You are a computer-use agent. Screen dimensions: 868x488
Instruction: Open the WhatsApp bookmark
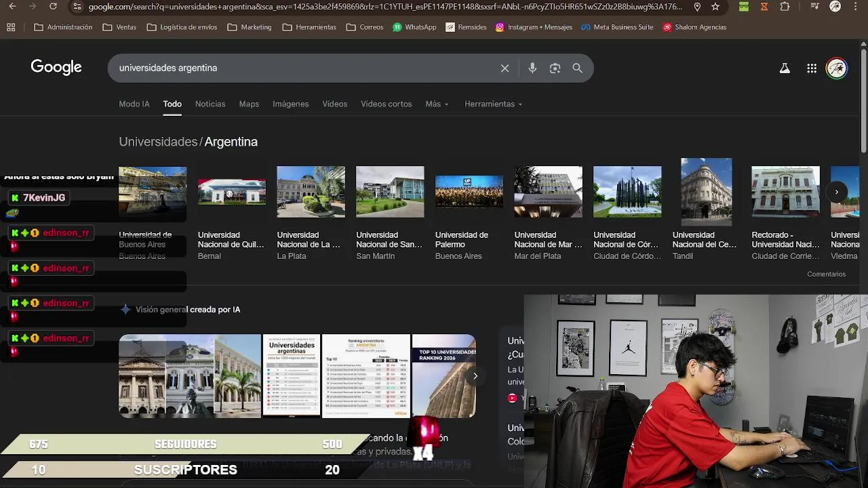[x=414, y=27]
